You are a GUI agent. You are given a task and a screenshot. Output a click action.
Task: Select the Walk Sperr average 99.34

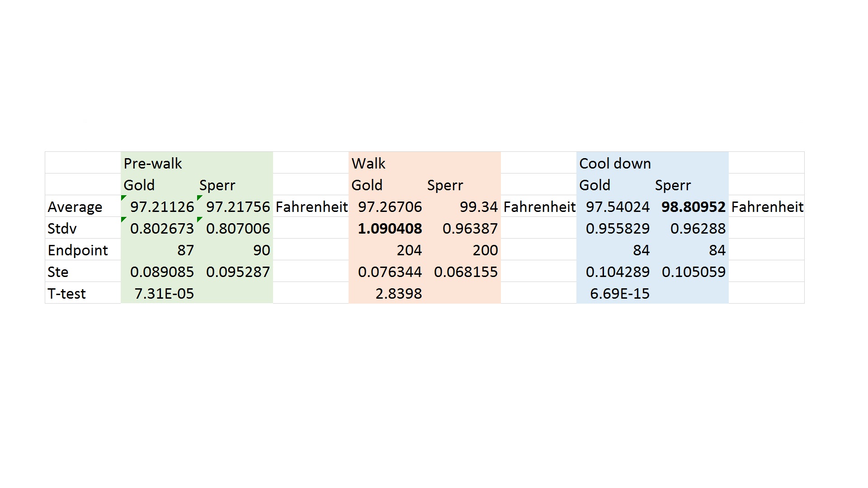coord(478,207)
